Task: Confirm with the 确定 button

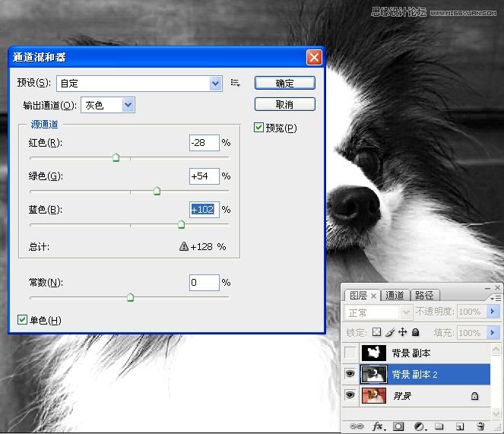Action: point(285,83)
